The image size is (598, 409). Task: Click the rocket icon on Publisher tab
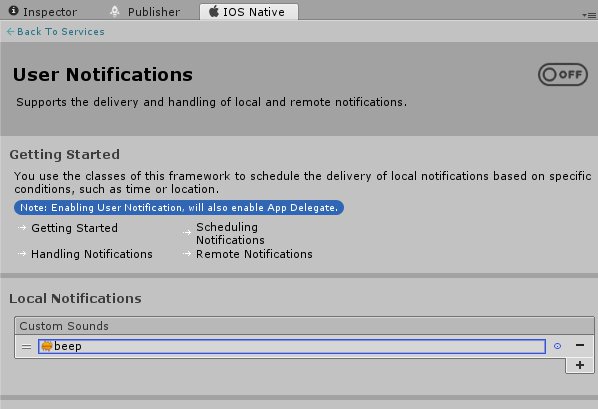115,11
